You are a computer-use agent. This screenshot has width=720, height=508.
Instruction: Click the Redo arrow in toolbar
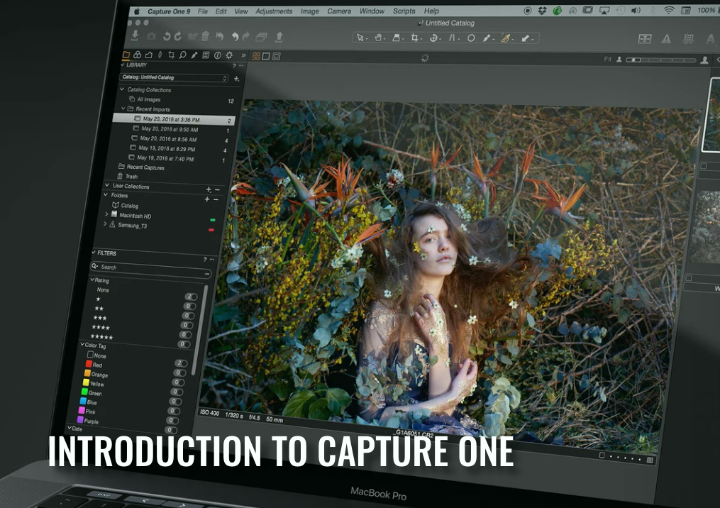point(246,36)
